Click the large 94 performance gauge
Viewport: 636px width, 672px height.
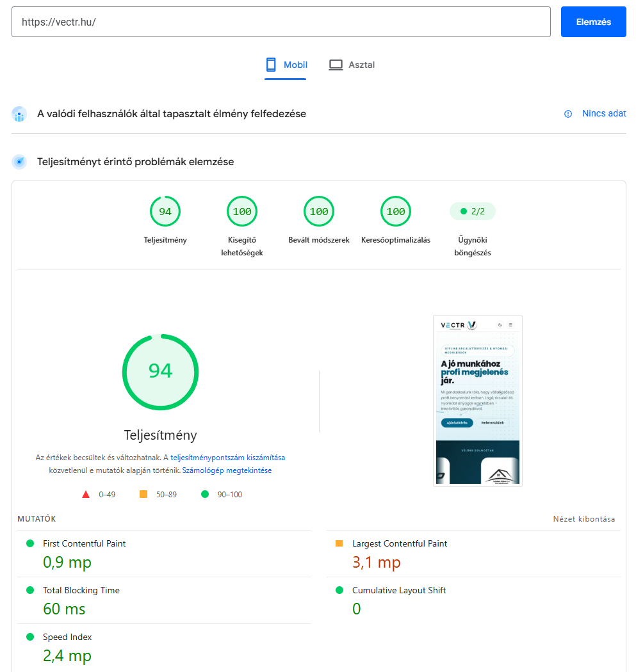click(x=160, y=372)
